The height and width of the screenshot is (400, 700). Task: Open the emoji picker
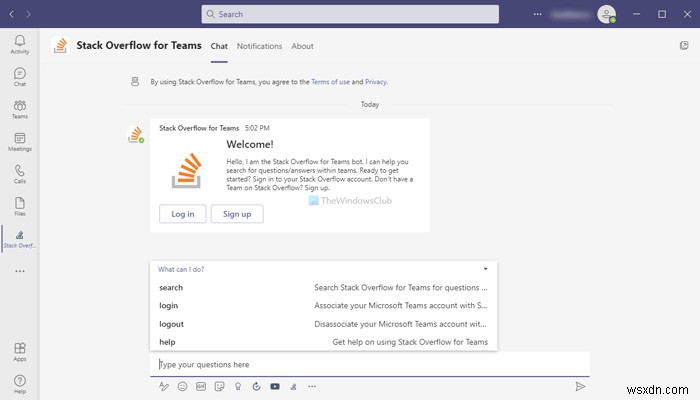pos(182,386)
